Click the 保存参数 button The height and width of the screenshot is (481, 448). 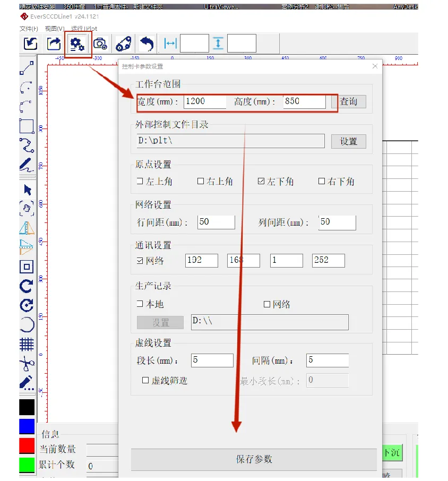[254, 459]
